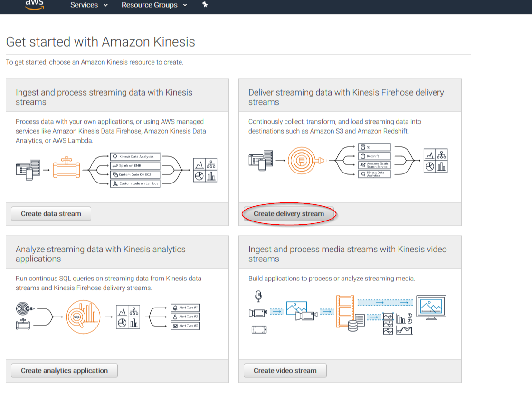Click 'Deliver streaming data with Kinesis Firehose' title
Viewport: 532px width, 394px height.
(x=346, y=97)
